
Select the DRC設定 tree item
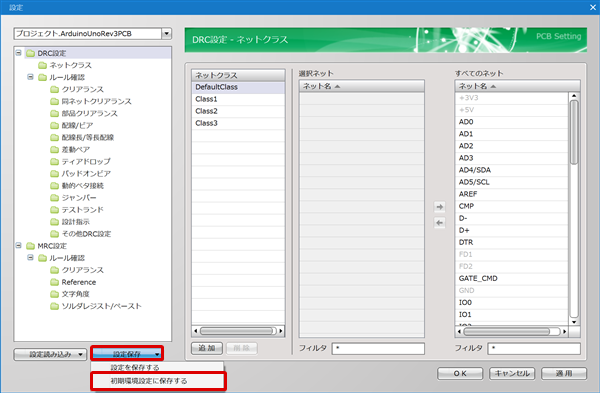[52, 53]
